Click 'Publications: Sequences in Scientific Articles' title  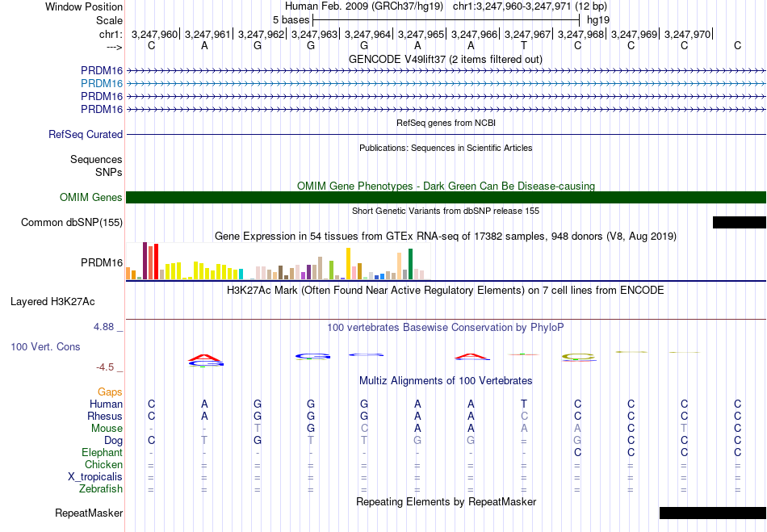click(x=446, y=148)
